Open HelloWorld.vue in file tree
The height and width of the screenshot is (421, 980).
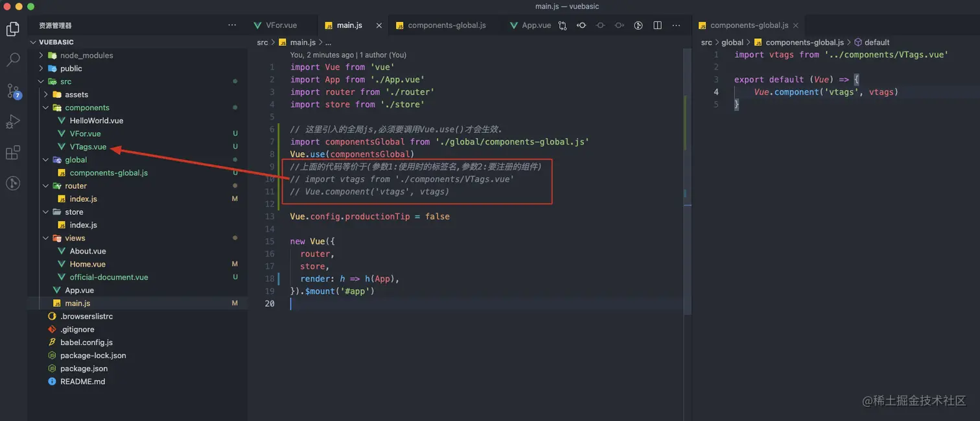pos(97,121)
